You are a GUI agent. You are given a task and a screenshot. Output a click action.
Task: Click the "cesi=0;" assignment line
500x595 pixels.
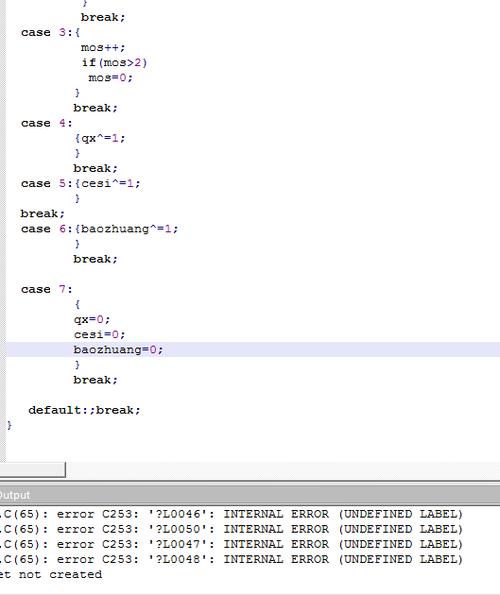tap(99, 334)
